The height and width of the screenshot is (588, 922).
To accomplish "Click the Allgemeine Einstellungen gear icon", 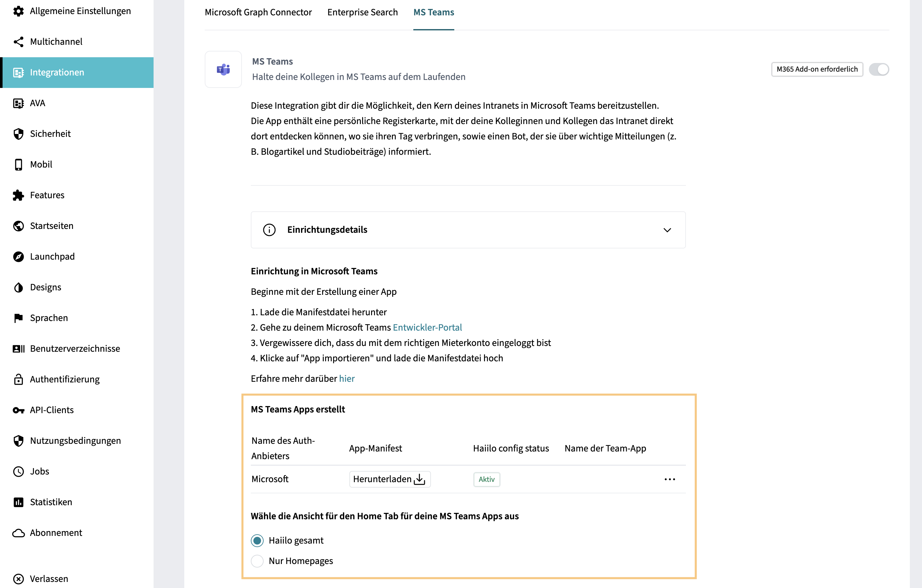I will [x=18, y=11].
